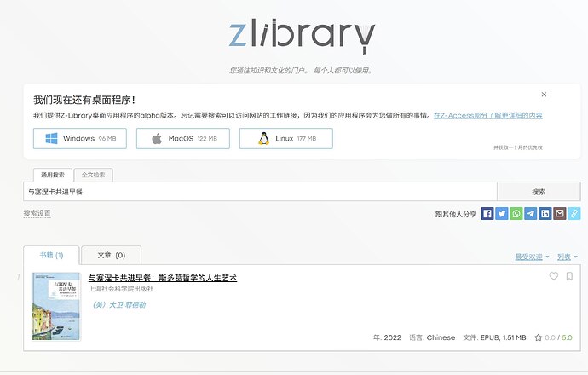The width and height of the screenshot is (588, 375).
Task: Click the 年: 2022 year text
Action: [387, 337]
